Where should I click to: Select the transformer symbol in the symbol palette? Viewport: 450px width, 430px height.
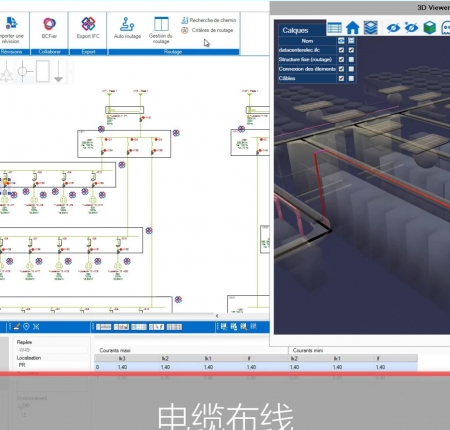[x=6, y=71]
